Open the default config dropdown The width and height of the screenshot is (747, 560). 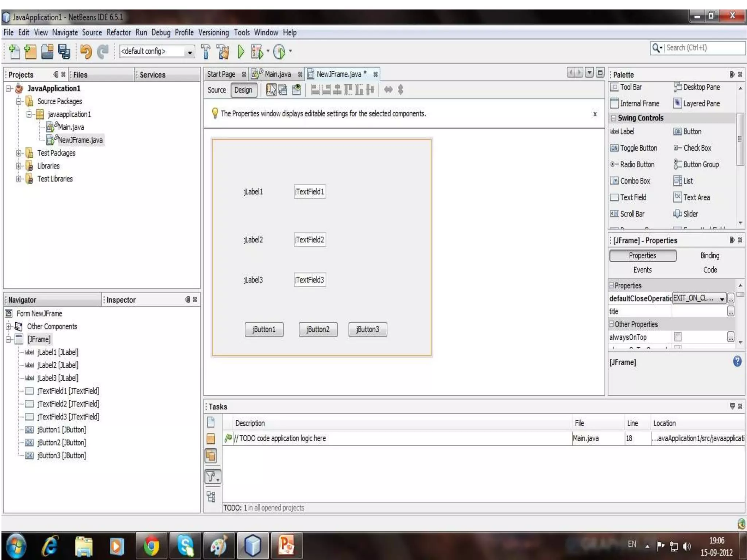point(189,52)
